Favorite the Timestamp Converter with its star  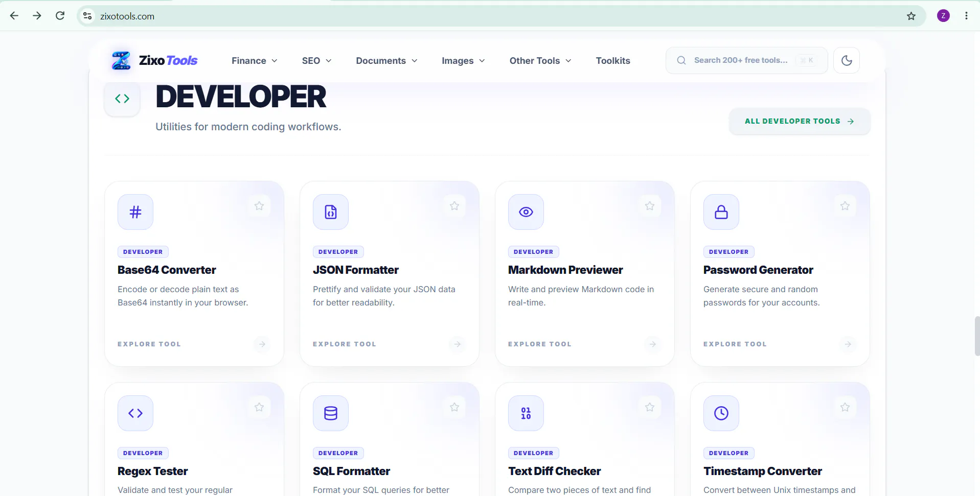click(845, 407)
